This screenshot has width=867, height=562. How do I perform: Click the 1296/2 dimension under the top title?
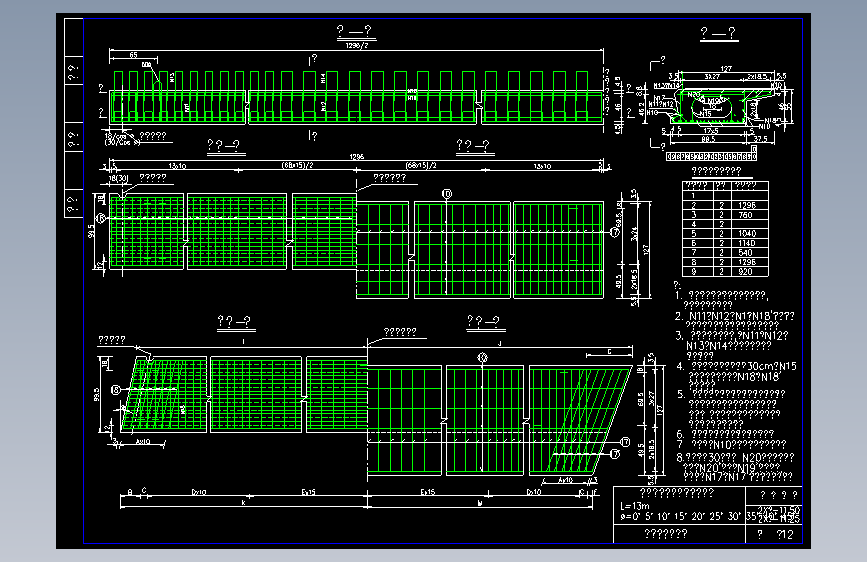coord(357,46)
